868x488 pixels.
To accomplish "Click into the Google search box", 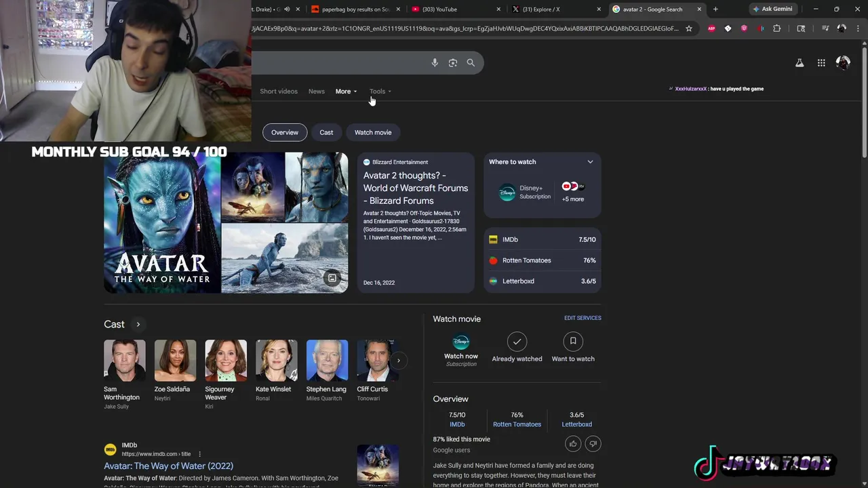I will click(x=339, y=62).
